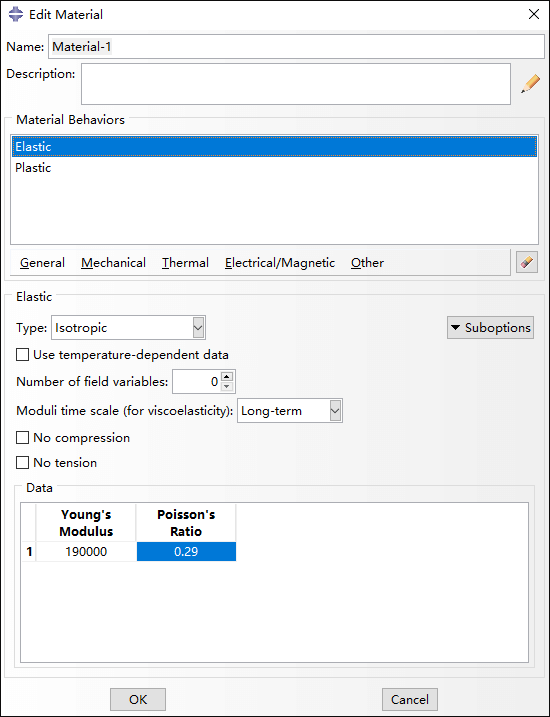Close the Edit Material dialog

pyautogui.click(x=534, y=15)
